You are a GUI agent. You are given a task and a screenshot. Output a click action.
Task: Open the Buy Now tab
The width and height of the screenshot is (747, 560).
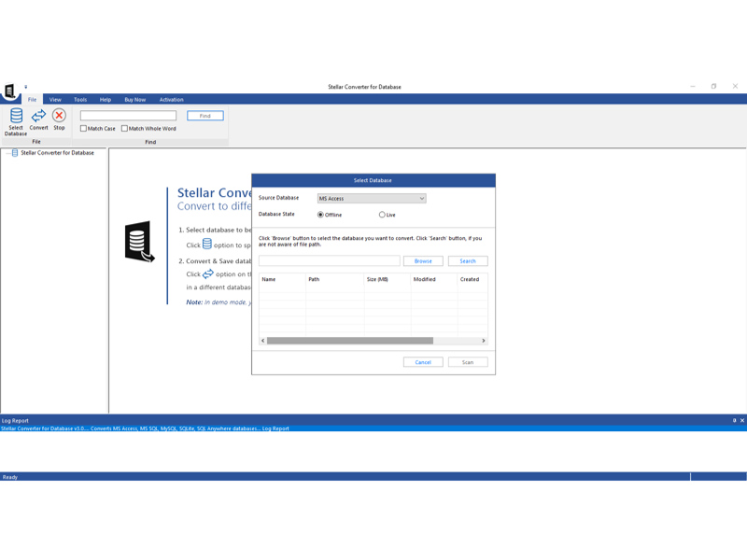click(x=135, y=100)
